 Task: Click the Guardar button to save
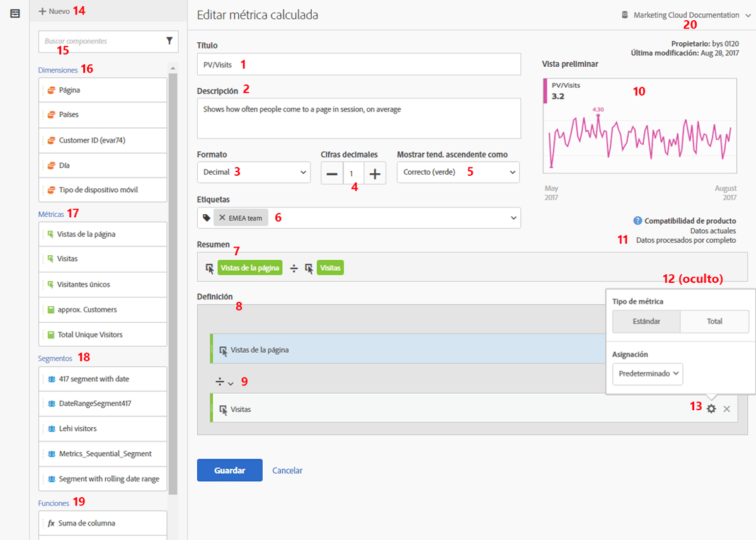click(229, 470)
